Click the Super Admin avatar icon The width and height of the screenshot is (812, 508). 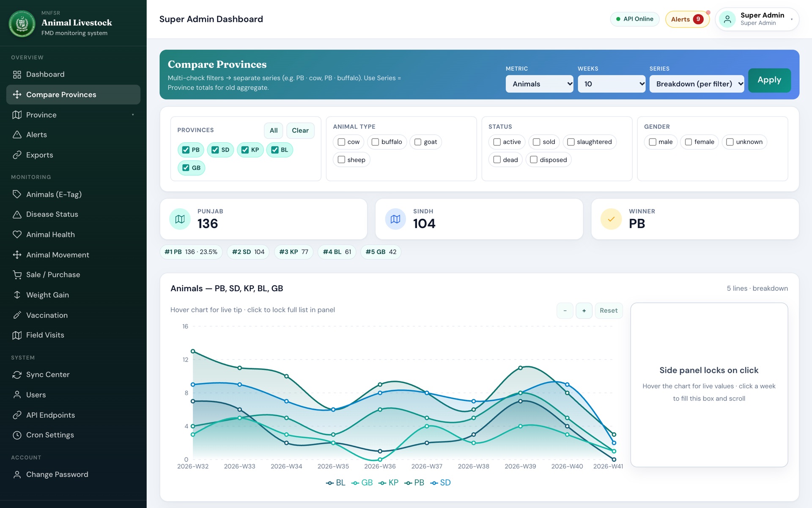coord(727,19)
